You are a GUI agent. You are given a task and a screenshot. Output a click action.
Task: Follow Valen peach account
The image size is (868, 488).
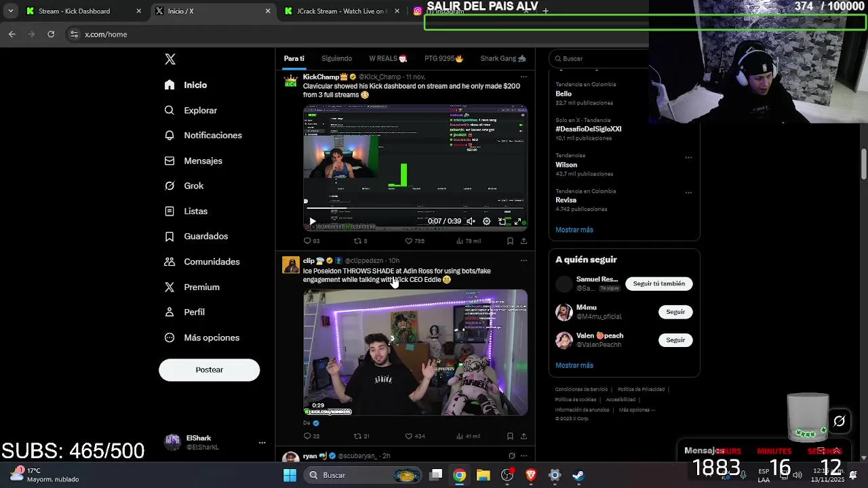pos(675,340)
